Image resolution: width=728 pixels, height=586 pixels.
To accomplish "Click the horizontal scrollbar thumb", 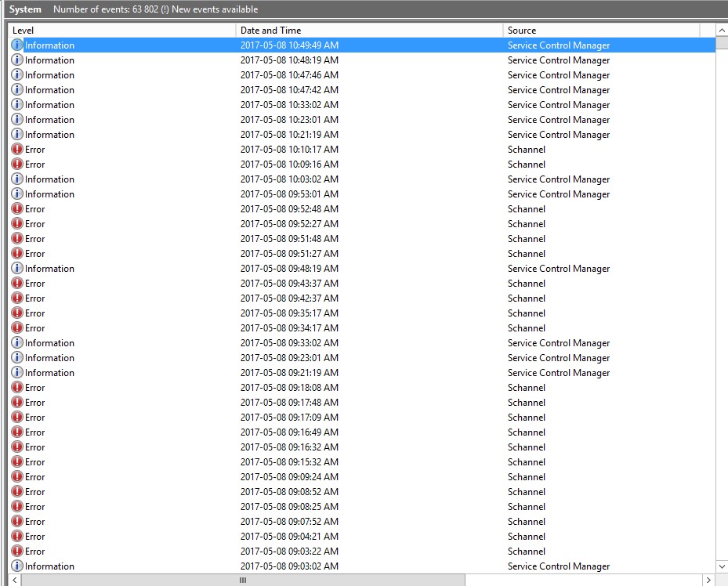I will [243, 580].
